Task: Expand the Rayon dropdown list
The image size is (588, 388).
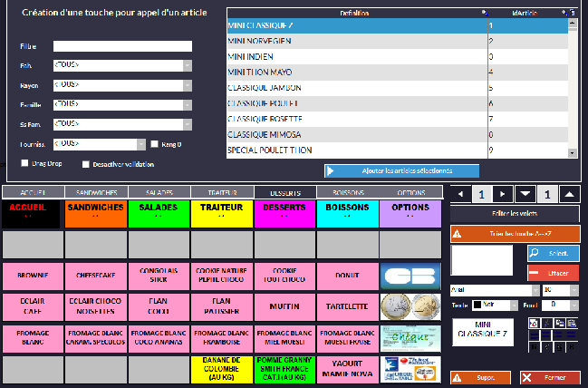Action: 187,84
